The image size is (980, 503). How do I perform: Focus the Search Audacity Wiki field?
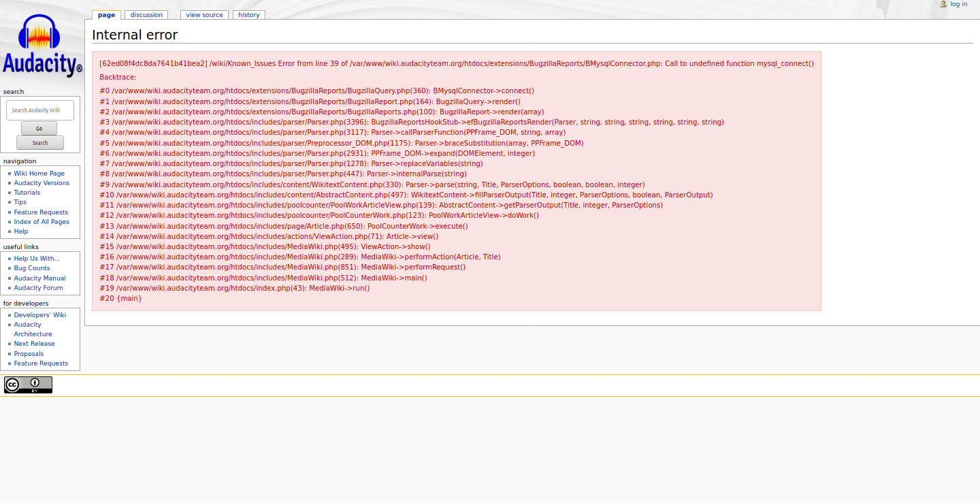click(40, 110)
